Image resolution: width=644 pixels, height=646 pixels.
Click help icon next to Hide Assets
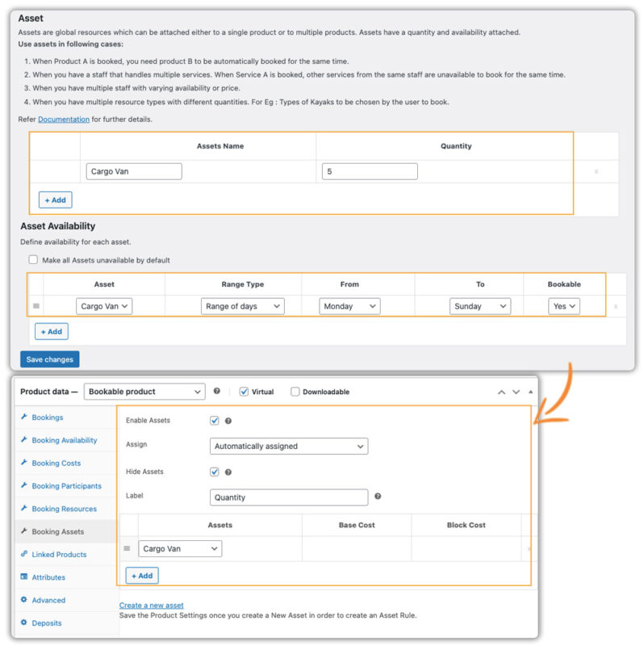[228, 472]
